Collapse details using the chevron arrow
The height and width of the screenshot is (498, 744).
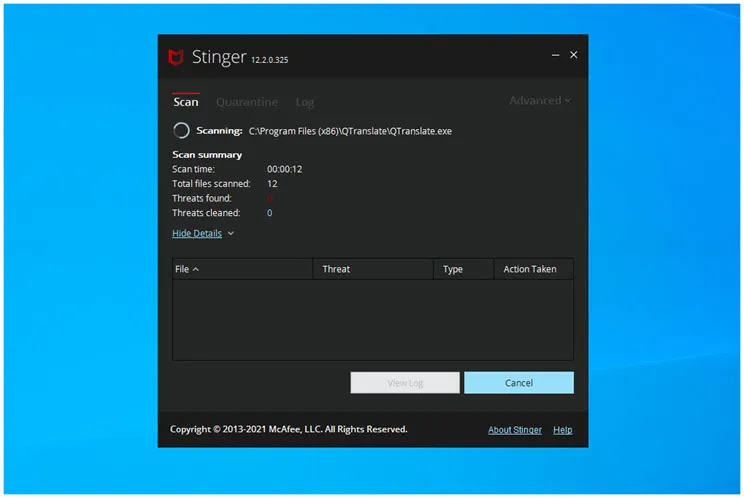point(231,233)
